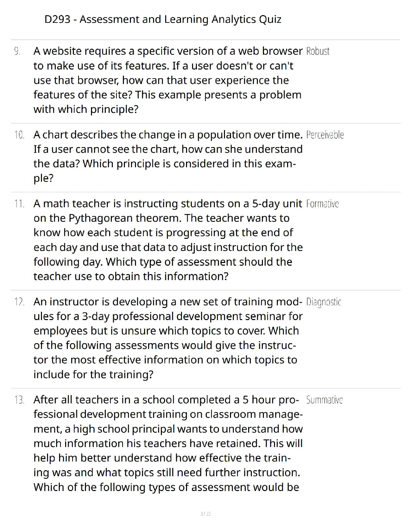411x532 pixels.
Task: Select the math teacher question text
Action: (168, 240)
